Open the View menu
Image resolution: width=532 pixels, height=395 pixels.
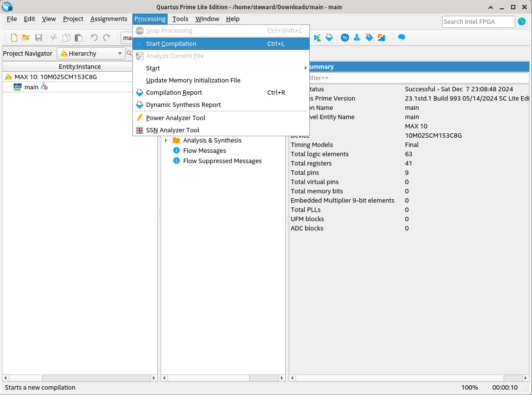(49, 19)
